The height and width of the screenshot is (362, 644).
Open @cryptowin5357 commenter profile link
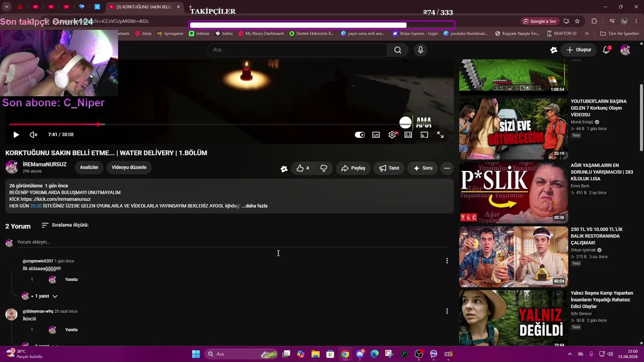pyautogui.click(x=38, y=261)
